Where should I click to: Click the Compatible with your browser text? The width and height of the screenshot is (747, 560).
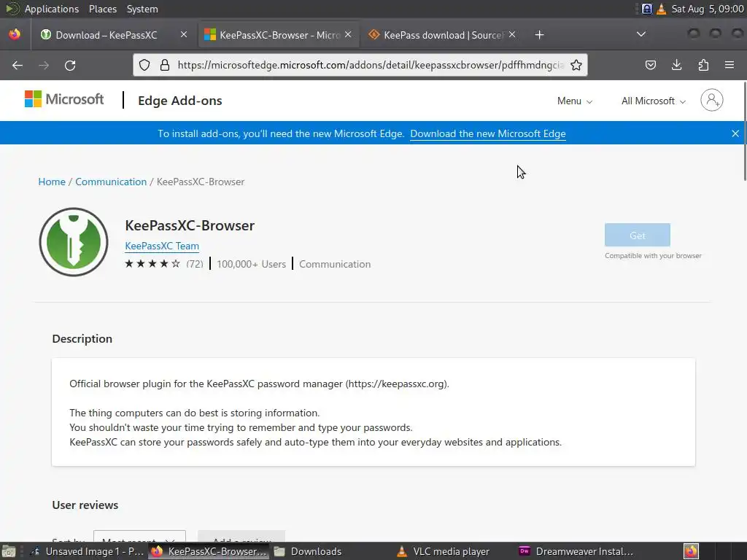[x=653, y=256]
